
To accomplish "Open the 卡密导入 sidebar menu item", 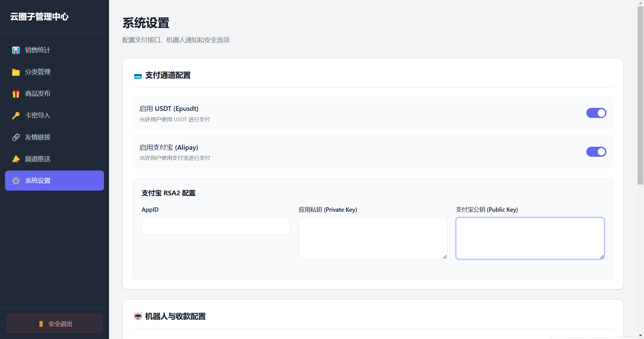I will tap(37, 115).
